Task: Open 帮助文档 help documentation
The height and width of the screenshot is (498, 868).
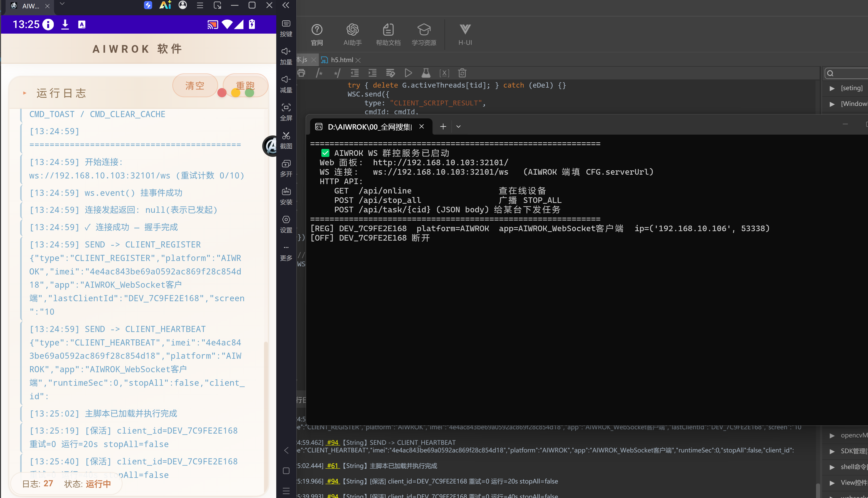Action: pos(388,35)
